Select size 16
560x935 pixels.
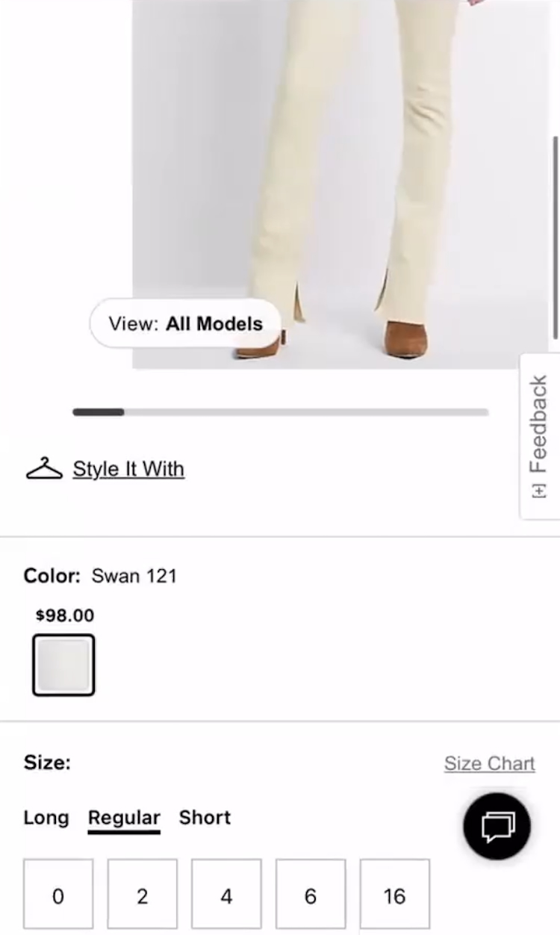point(395,894)
